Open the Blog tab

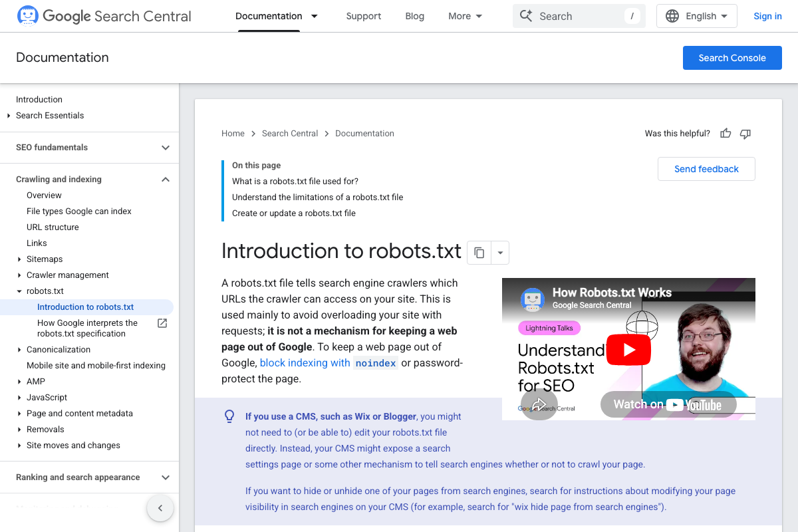click(415, 16)
